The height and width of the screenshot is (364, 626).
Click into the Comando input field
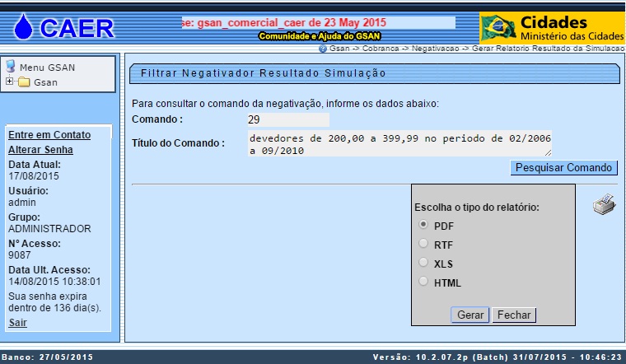(287, 120)
